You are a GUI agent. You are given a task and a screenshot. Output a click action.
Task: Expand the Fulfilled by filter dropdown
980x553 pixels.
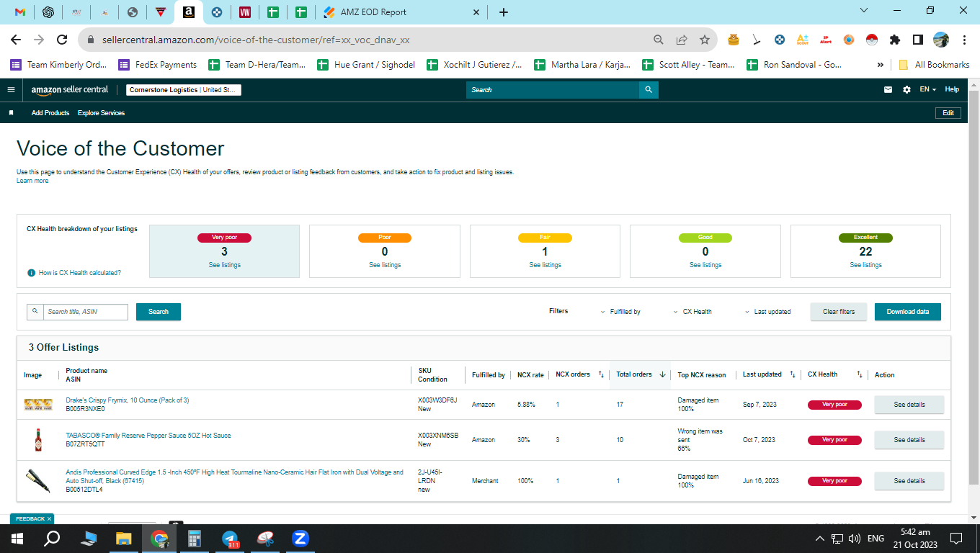point(620,312)
